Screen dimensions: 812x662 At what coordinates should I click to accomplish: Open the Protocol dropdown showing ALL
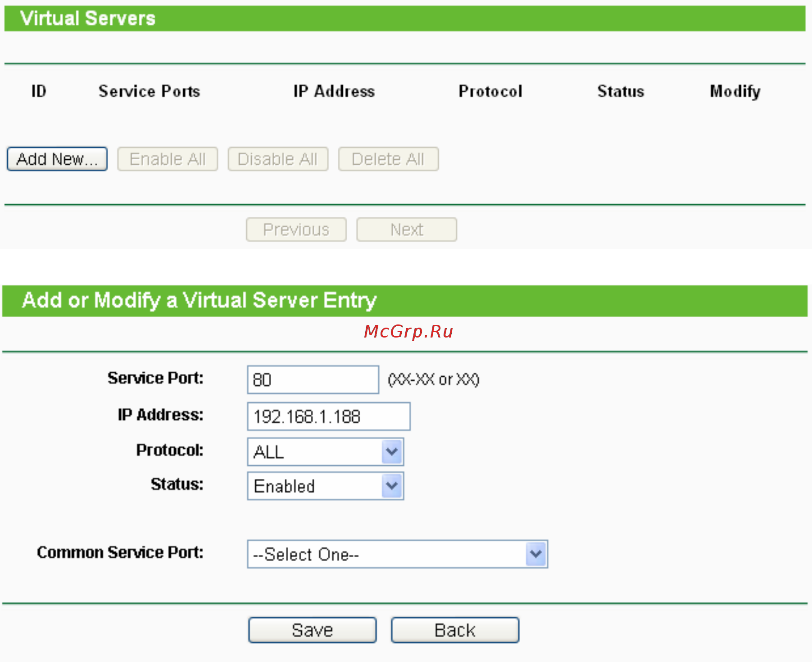pyautogui.click(x=326, y=452)
